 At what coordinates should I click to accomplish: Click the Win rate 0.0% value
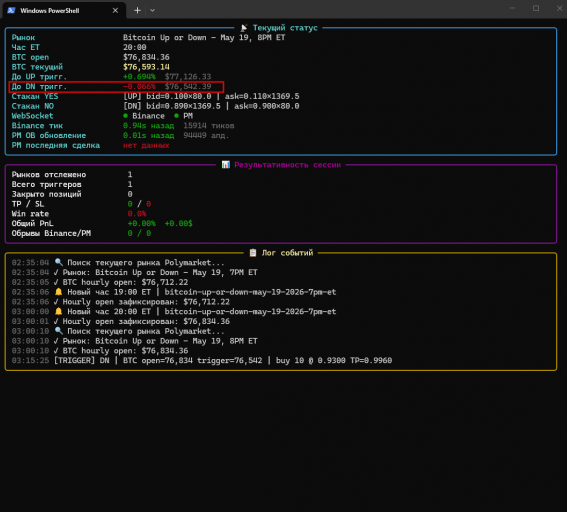[137, 214]
